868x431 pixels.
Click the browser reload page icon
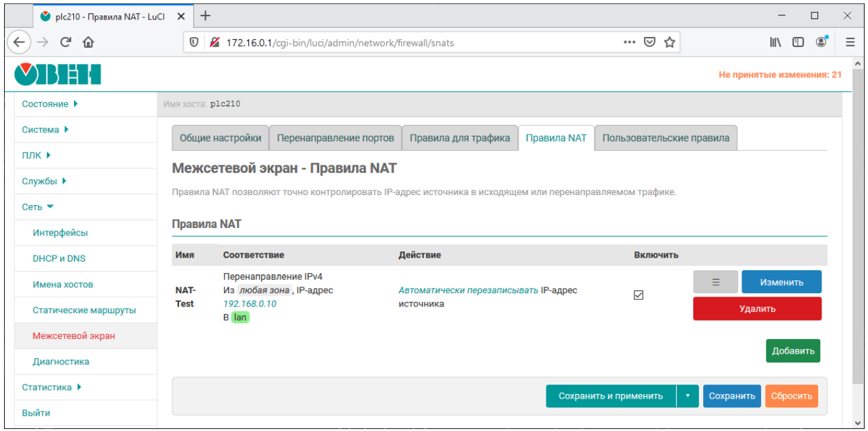tap(66, 42)
